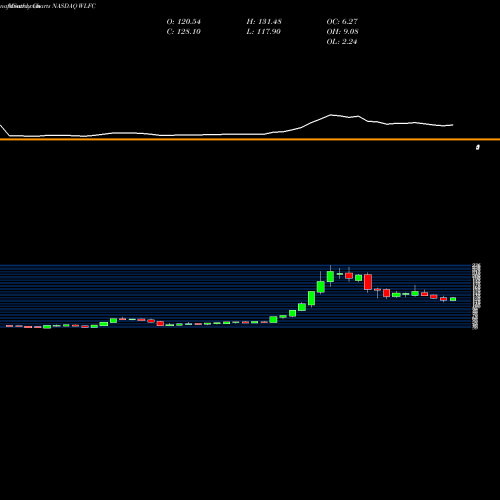Click the tallest red candlestick
Screen dimensions: 500x500
[x=368, y=282]
